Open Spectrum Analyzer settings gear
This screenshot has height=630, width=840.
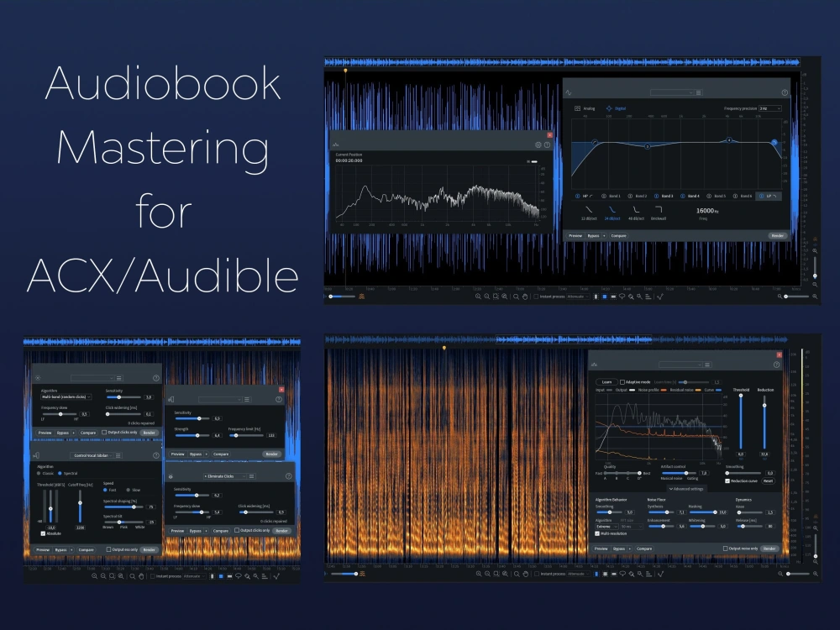click(538, 144)
